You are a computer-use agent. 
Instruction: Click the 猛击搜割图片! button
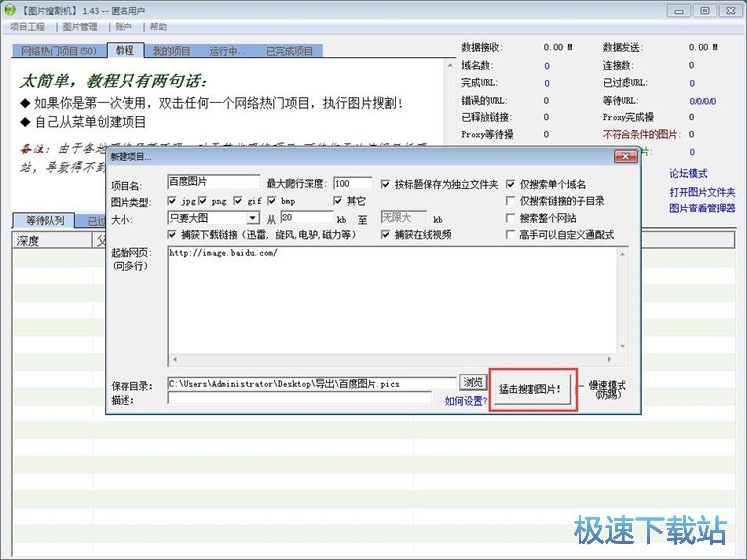click(x=531, y=390)
